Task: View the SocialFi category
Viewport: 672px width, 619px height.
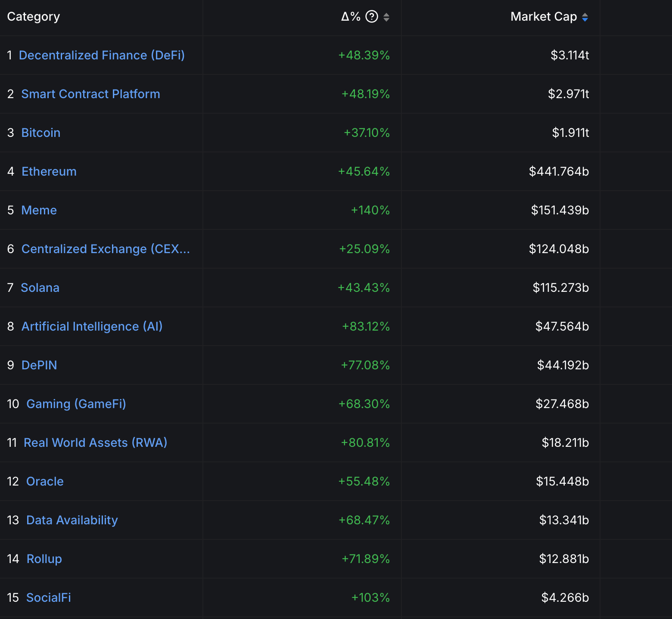Action: [49, 598]
